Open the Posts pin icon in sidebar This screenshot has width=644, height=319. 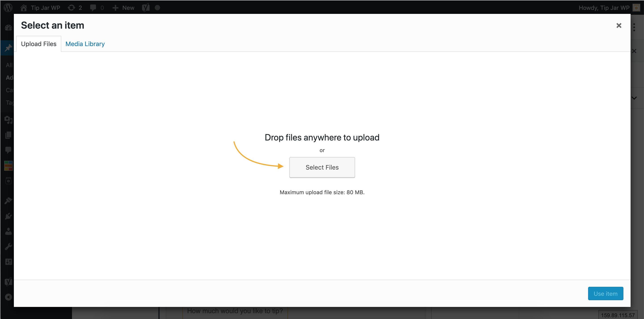pyautogui.click(x=8, y=48)
